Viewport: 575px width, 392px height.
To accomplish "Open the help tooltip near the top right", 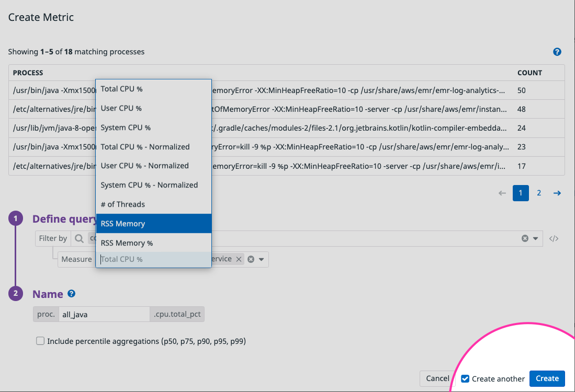I will [x=557, y=52].
